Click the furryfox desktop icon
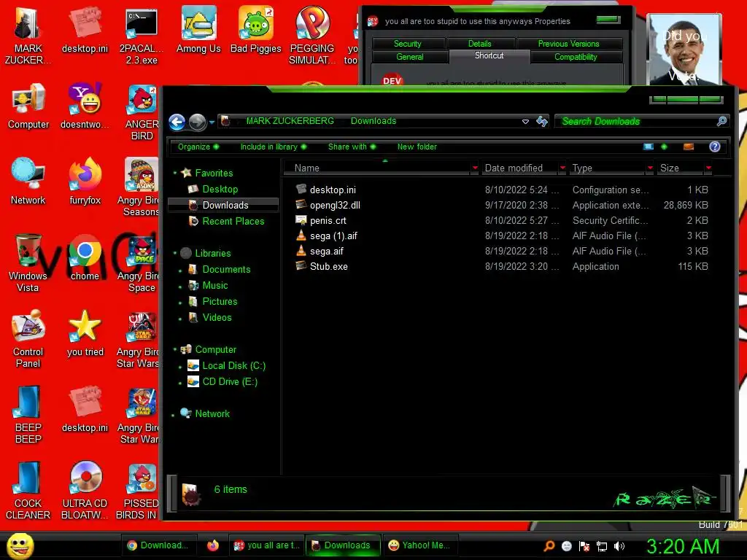The image size is (747, 560). pos(85,182)
